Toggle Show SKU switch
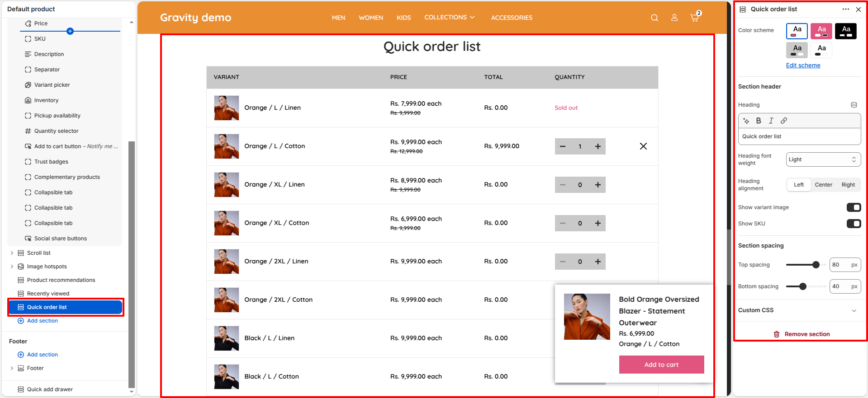This screenshot has height=398, width=868. pos(854,224)
